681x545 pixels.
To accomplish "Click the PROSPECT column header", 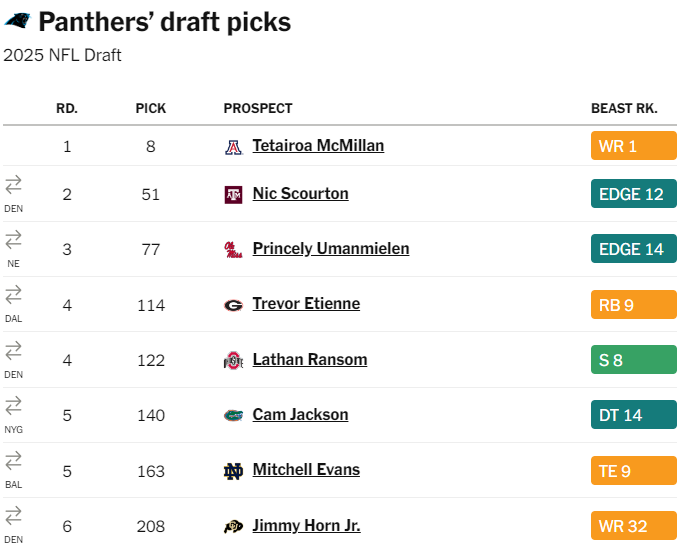I will click(258, 108).
